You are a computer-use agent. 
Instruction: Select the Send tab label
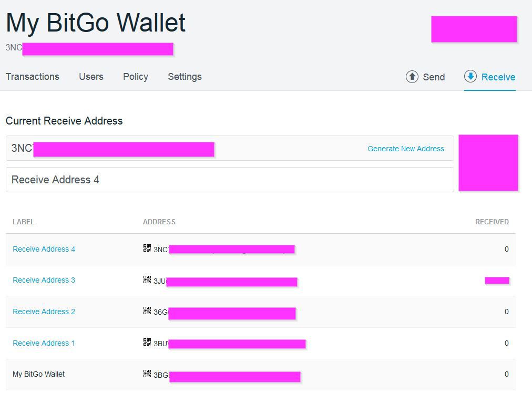tap(434, 77)
